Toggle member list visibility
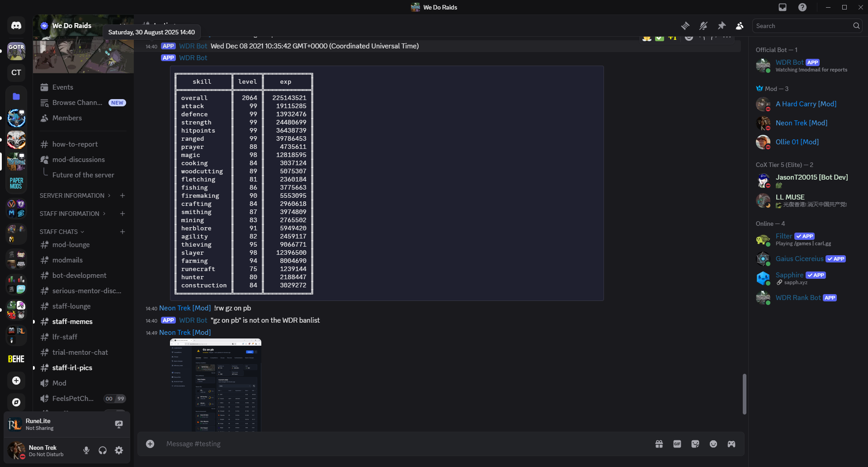868x467 pixels. pos(740,26)
